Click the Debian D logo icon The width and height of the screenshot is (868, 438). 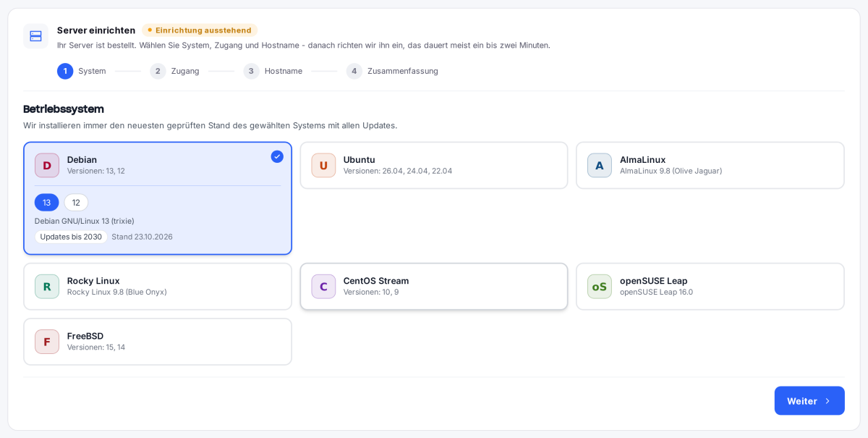click(x=47, y=165)
